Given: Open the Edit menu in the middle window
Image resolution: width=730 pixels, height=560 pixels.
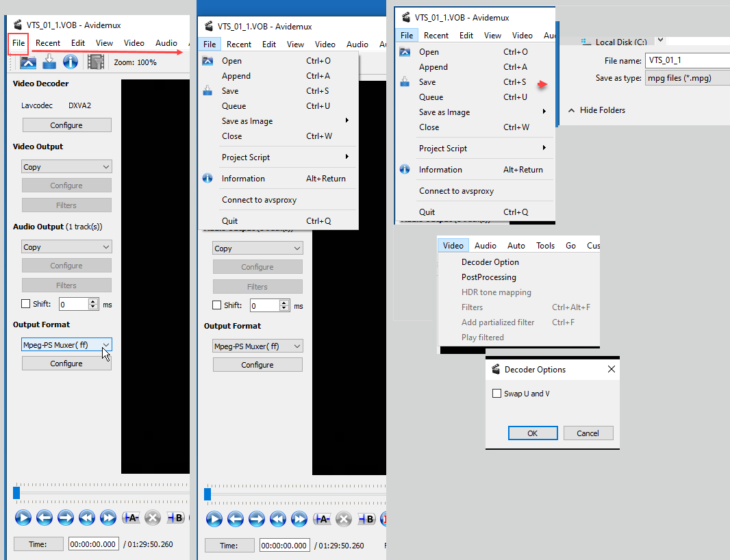Looking at the screenshot, I should click(269, 44).
